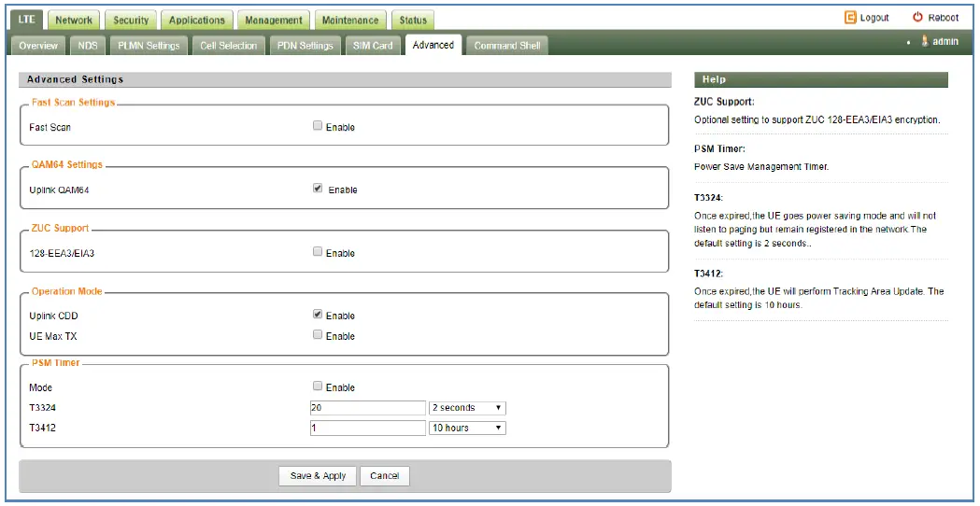Go to the Command Shell sub-tab
Screen dimensions: 980x506
pos(507,46)
